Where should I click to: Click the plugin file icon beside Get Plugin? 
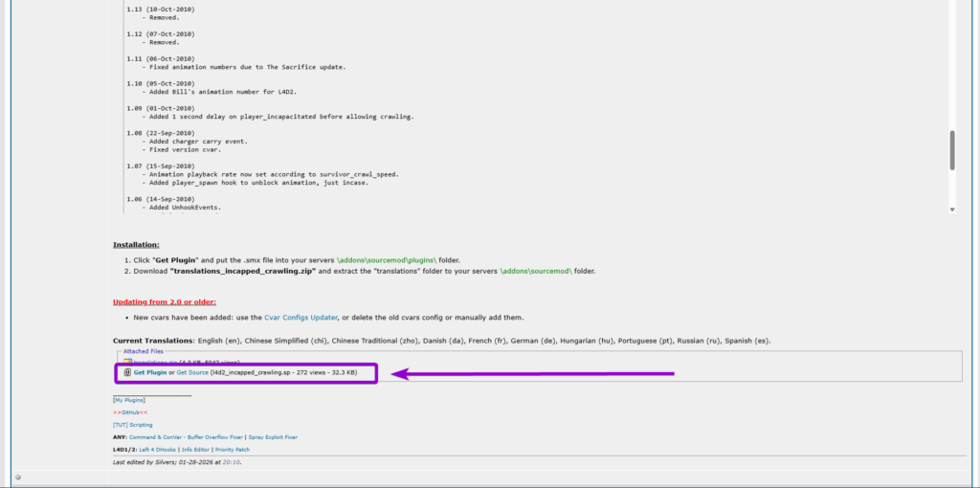127,372
